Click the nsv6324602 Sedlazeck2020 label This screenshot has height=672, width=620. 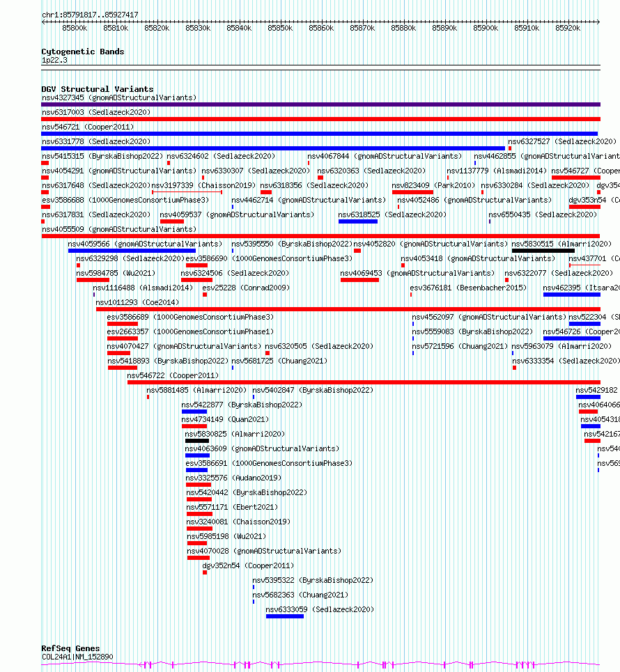coord(221,156)
